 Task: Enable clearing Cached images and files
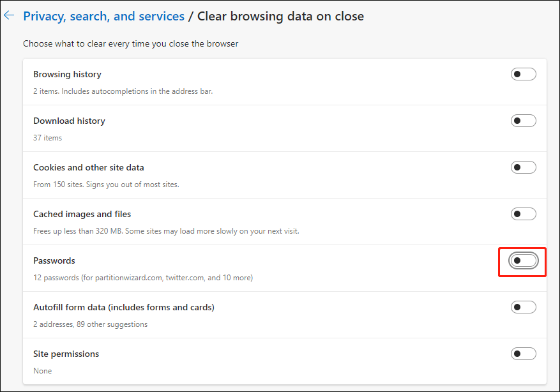[x=523, y=213]
